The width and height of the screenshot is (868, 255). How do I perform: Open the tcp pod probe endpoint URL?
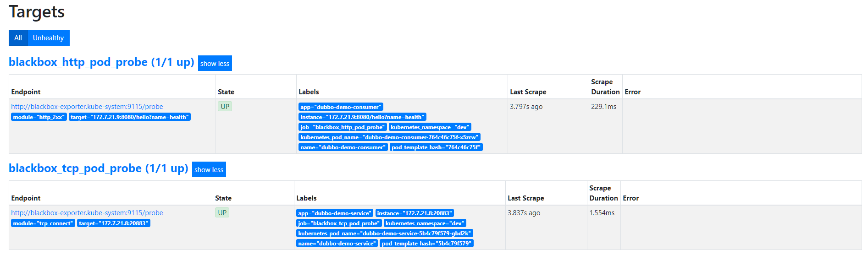click(x=87, y=213)
